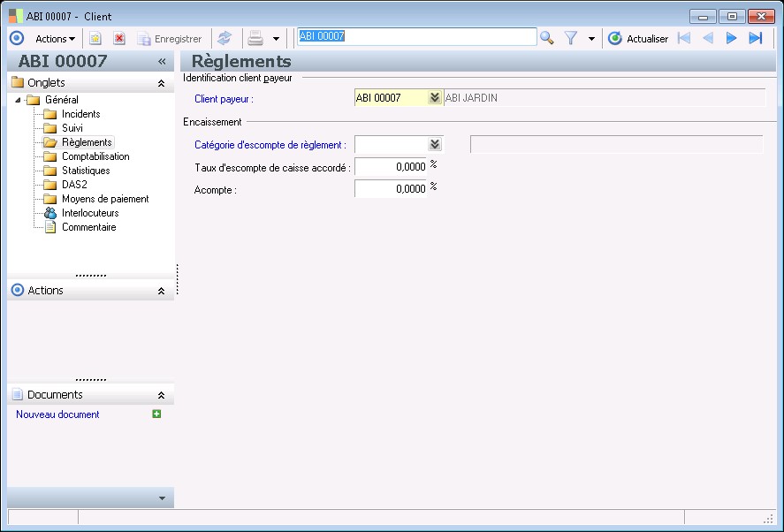Click the Acompte percentage field
Image resolution: width=784 pixels, height=532 pixels.
391,188
